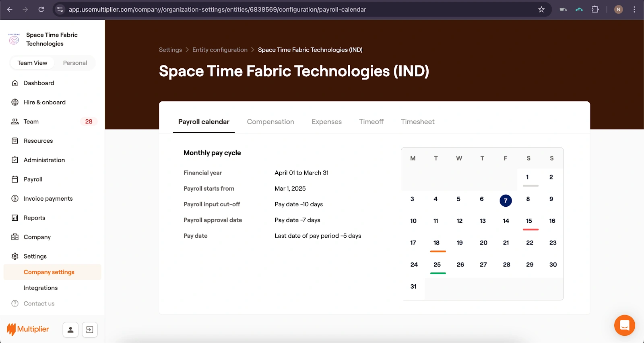
Task: Reload the page in browser
Action: tap(41, 9)
